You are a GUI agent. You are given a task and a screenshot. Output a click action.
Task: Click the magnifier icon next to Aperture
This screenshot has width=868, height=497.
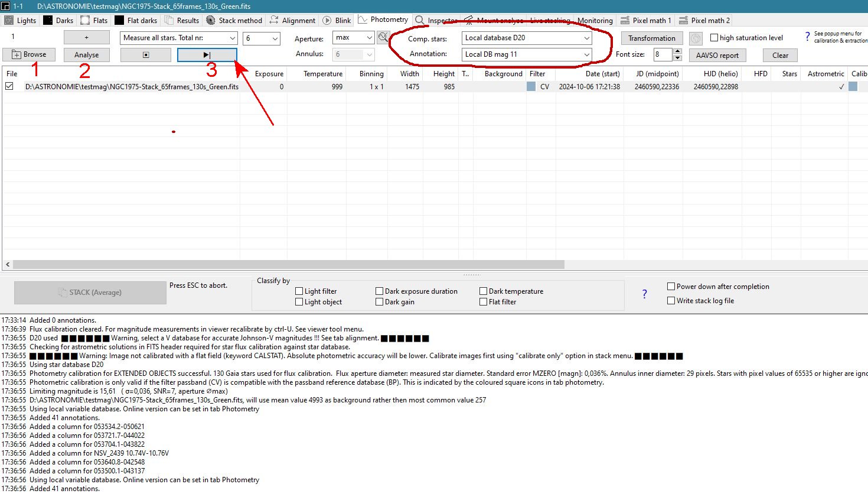pyautogui.click(x=383, y=38)
